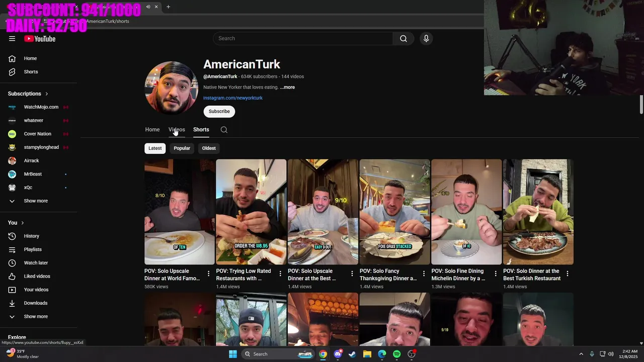The height and width of the screenshot is (362, 644).
Task: Play 'Solo Upscale Dinner at World Famo...' short thumbnail
Action: (x=180, y=212)
